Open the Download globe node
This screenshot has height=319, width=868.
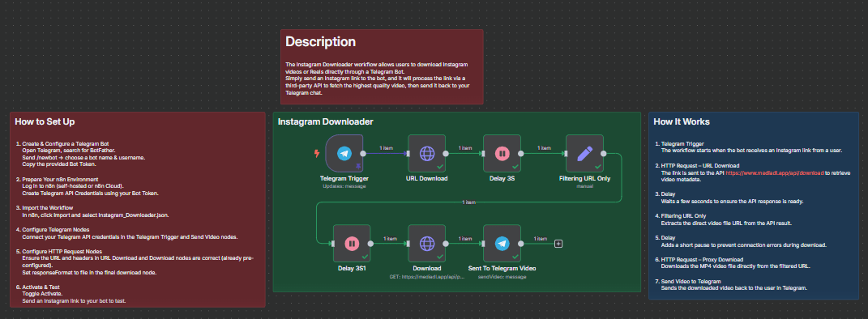coord(427,243)
